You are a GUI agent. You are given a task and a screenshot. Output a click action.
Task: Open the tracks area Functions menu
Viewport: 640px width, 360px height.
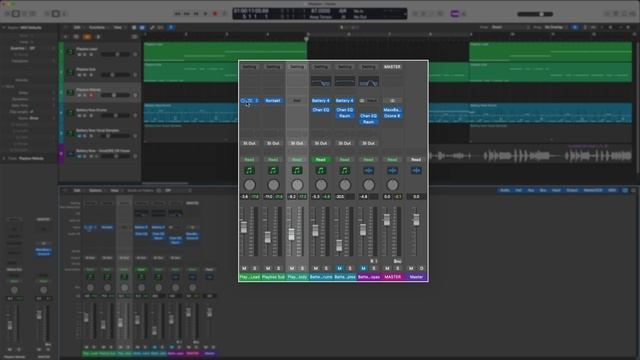[x=97, y=27]
